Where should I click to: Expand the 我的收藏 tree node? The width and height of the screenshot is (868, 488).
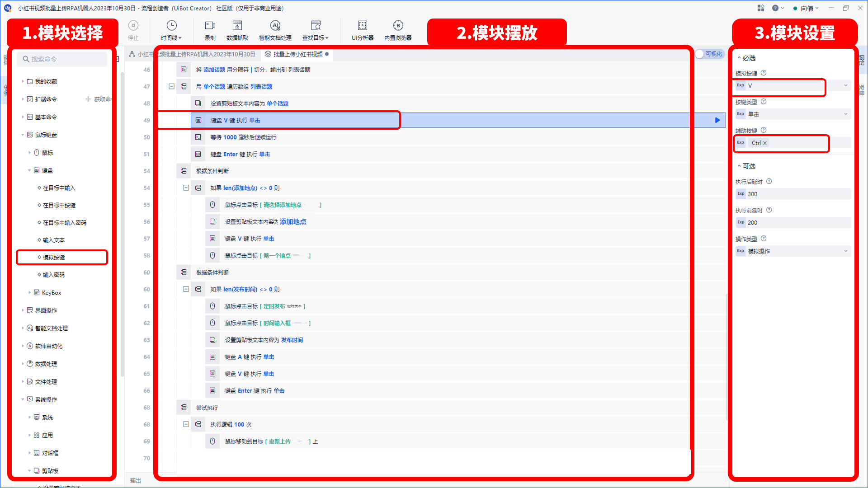pyautogui.click(x=23, y=81)
